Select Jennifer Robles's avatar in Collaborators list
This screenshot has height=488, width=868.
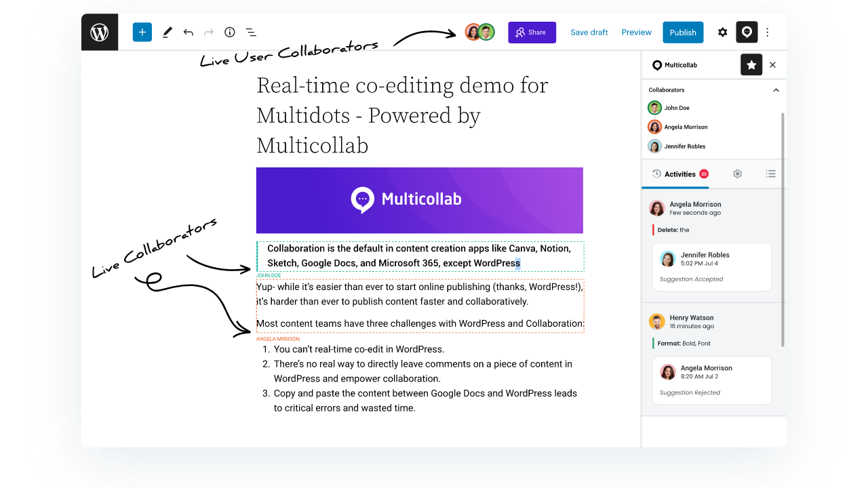[x=654, y=146]
